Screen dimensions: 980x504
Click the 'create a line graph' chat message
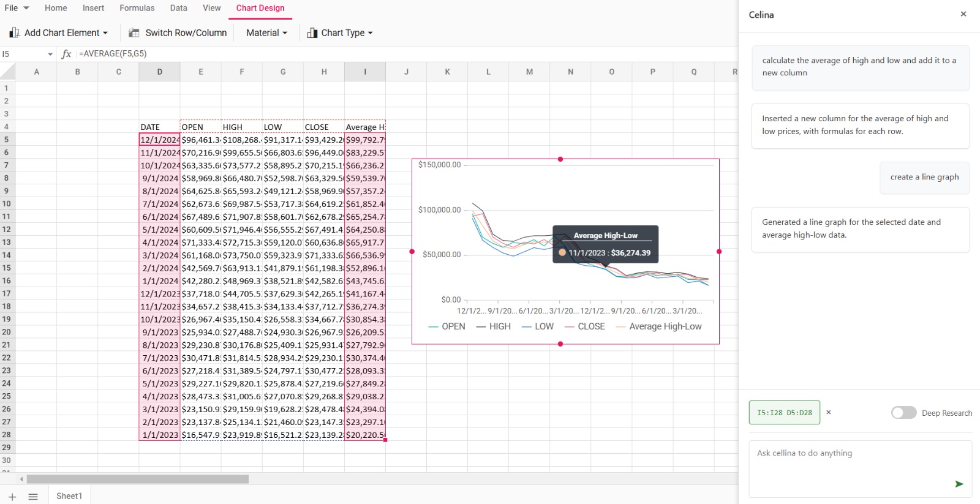[x=924, y=177]
